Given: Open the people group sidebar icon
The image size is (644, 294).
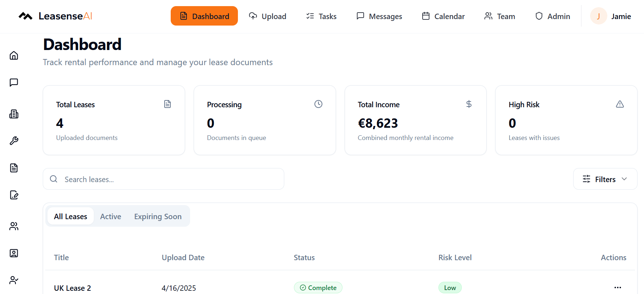Looking at the screenshot, I should [x=14, y=226].
